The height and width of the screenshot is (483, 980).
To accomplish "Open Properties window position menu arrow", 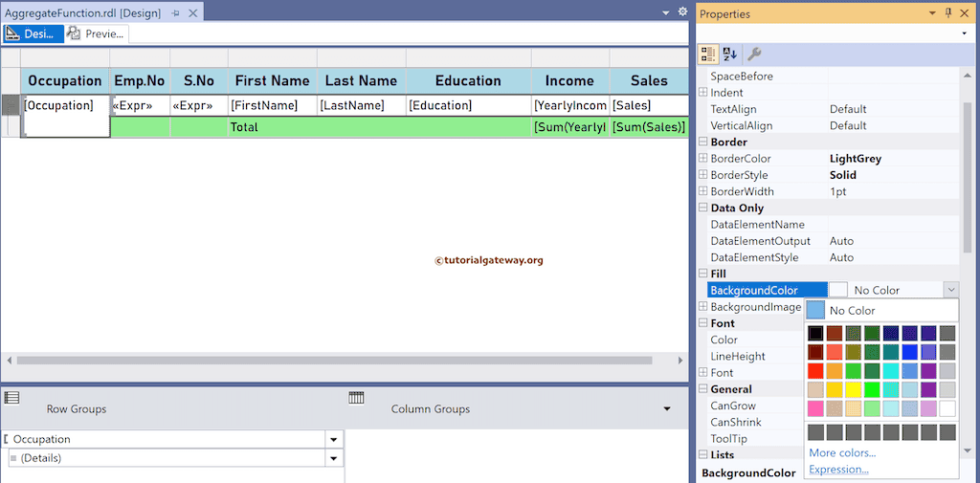I will [x=933, y=13].
